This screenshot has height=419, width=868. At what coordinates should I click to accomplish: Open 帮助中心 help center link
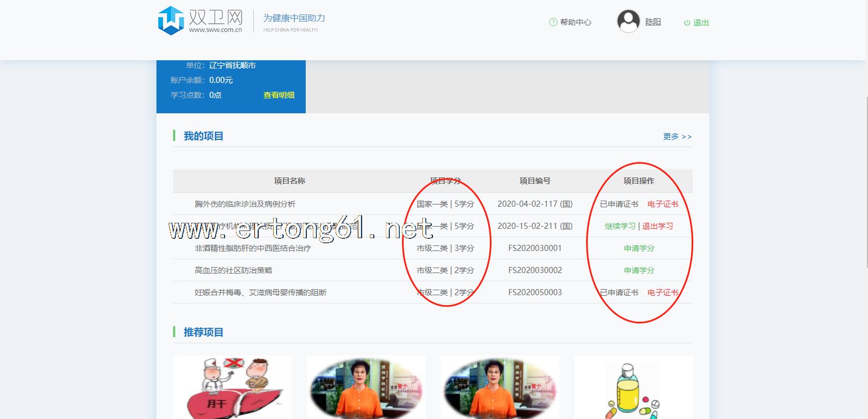(576, 22)
